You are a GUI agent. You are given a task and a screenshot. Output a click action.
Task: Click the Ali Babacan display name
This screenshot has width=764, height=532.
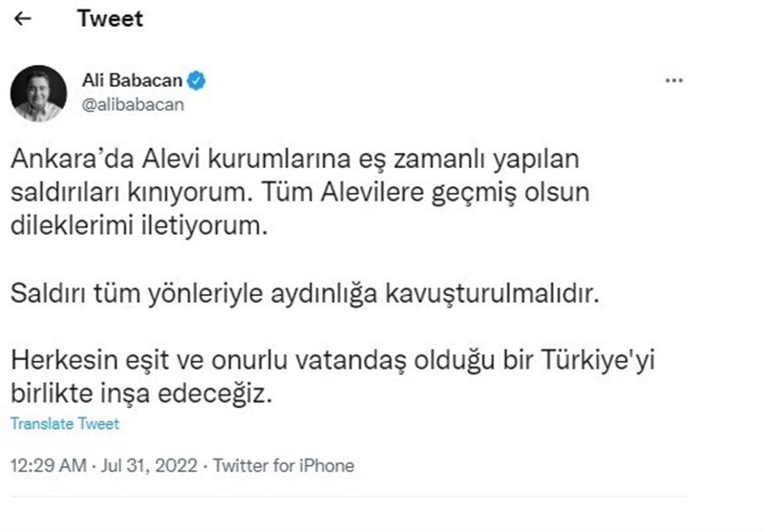pyautogui.click(x=132, y=80)
